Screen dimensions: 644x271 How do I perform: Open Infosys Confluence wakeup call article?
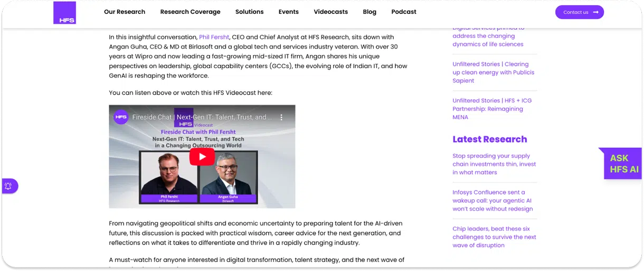(x=492, y=201)
